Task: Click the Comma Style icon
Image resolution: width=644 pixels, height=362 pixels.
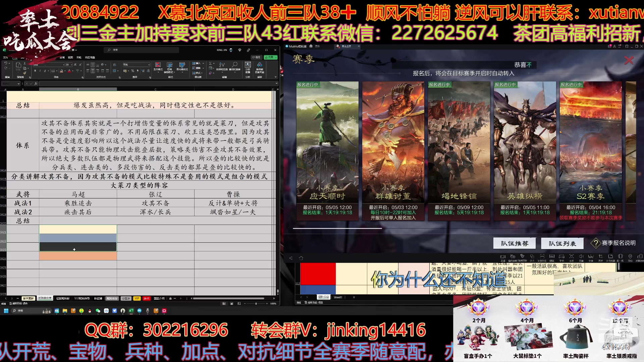Action: click(x=138, y=71)
